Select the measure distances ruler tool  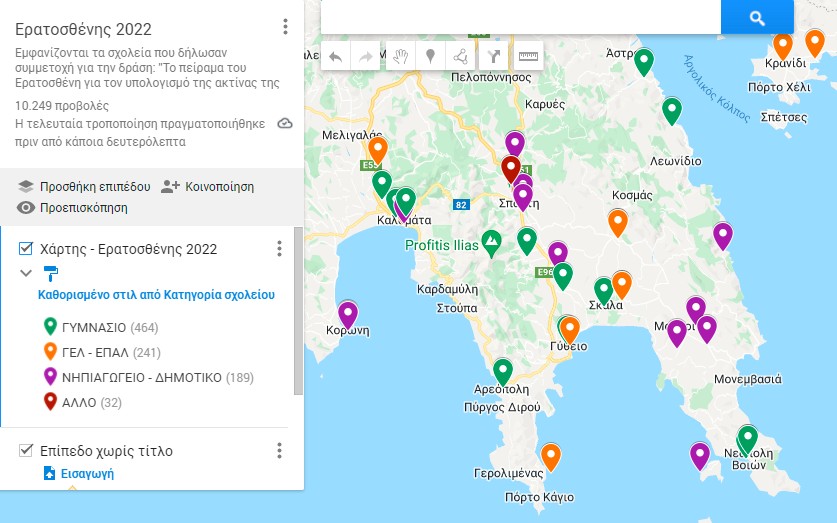527,57
